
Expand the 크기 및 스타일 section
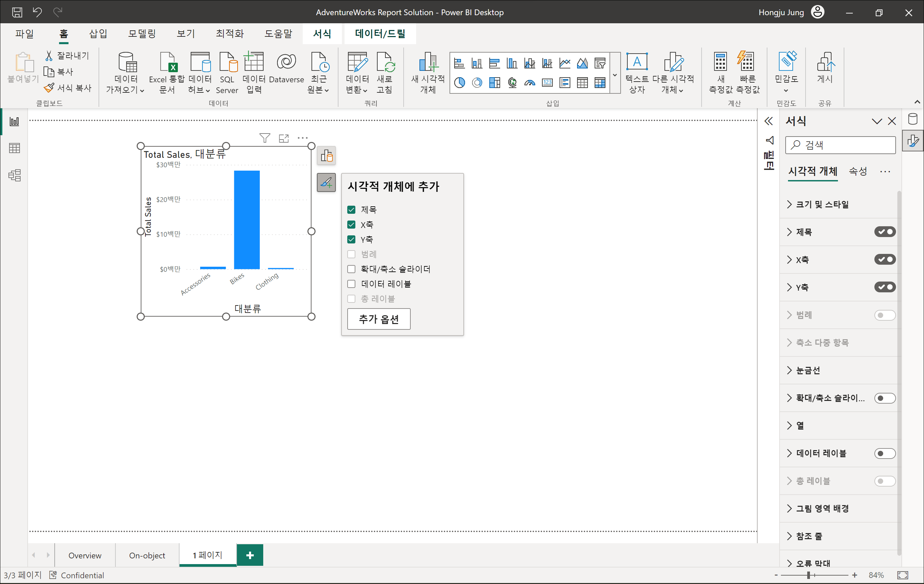tap(822, 204)
